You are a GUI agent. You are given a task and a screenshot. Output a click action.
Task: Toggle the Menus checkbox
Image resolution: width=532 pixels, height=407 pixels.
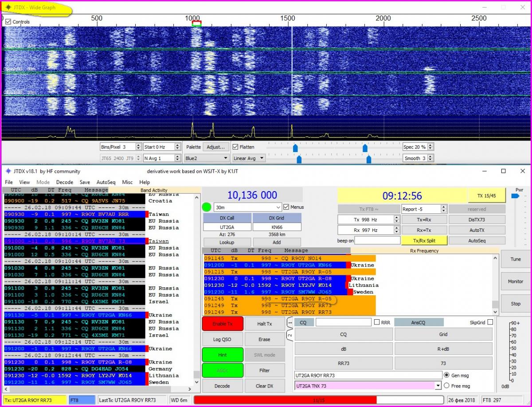point(286,207)
